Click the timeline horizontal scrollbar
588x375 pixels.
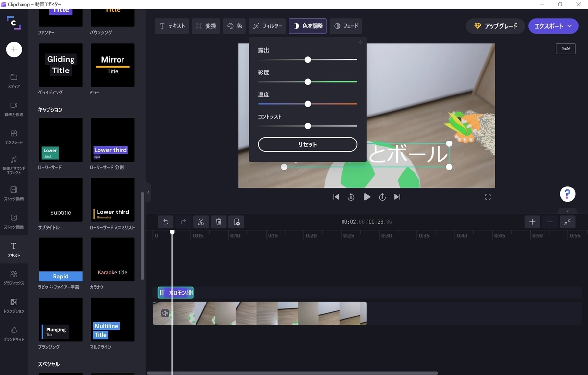(x=292, y=373)
